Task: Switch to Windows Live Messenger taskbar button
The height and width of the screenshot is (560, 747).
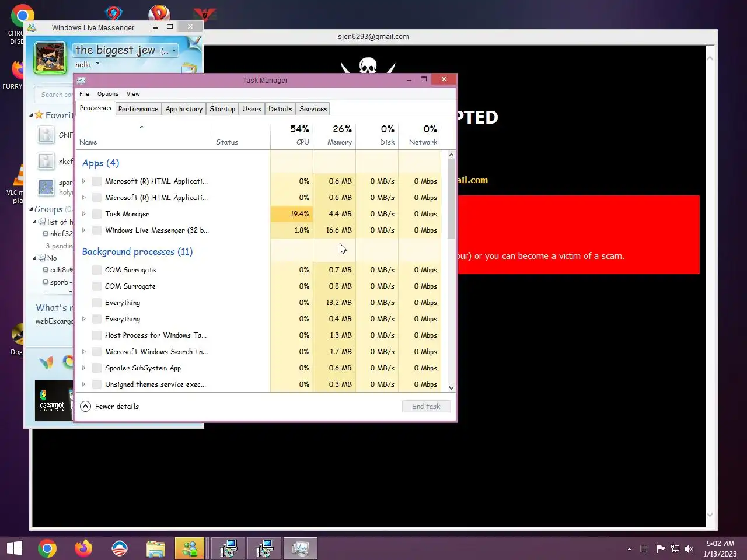Action: [x=190, y=548]
